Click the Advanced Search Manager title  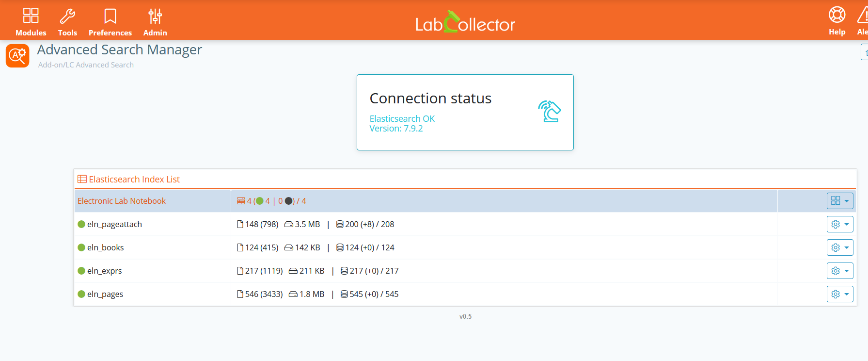(120, 50)
